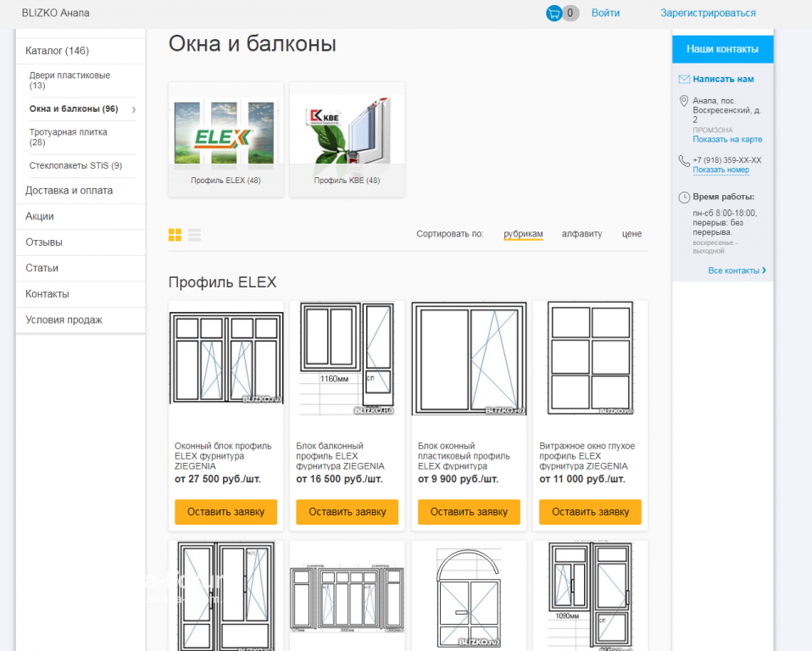Click Написать нам link
The height and width of the screenshot is (651, 812).
[x=723, y=79]
